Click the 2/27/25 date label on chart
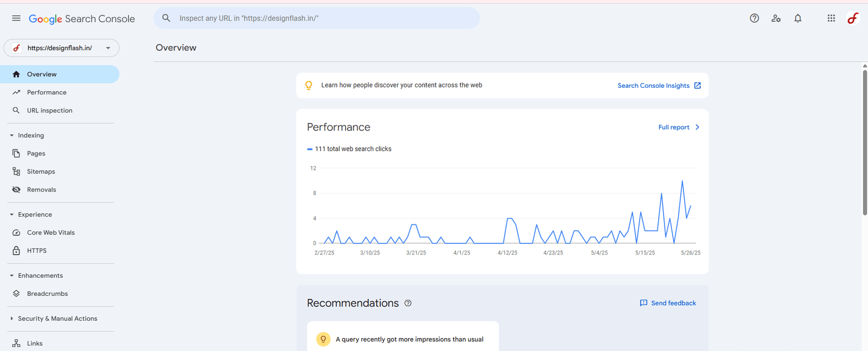Screen dimensions: 868x351 (x=324, y=253)
